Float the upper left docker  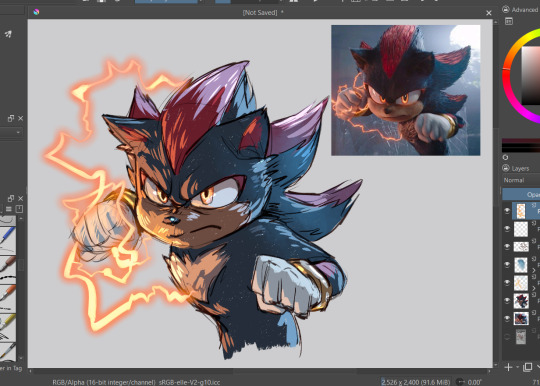11,118
